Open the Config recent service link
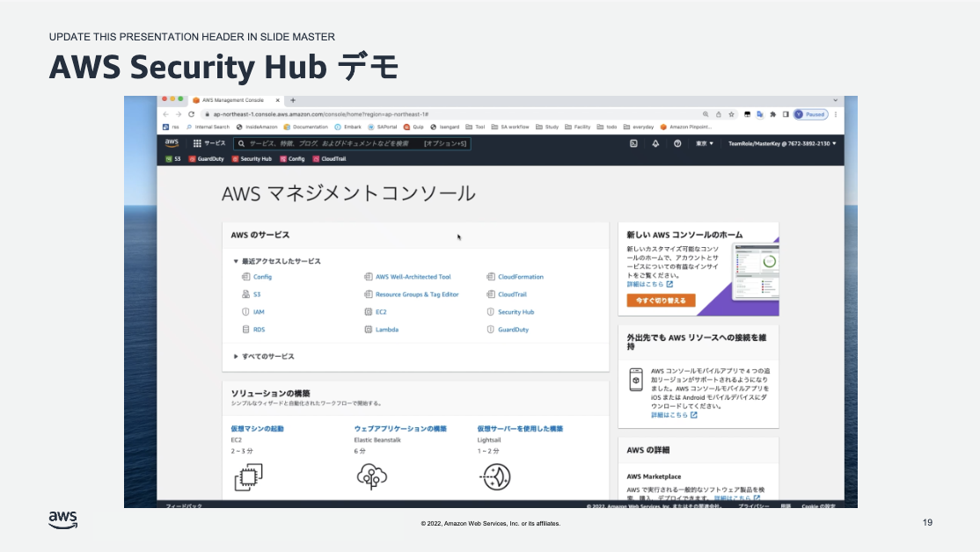The height and width of the screenshot is (552, 980). tap(262, 277)
